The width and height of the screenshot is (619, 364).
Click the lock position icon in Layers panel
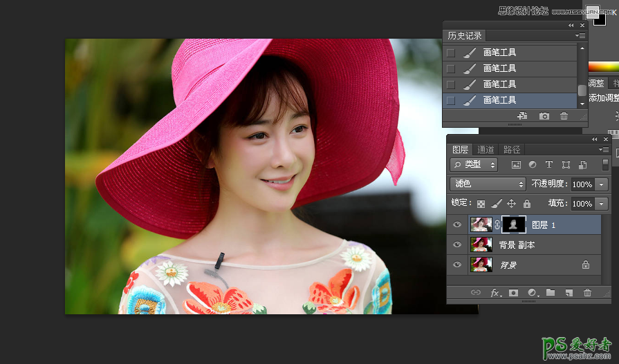tap(511, 204)
